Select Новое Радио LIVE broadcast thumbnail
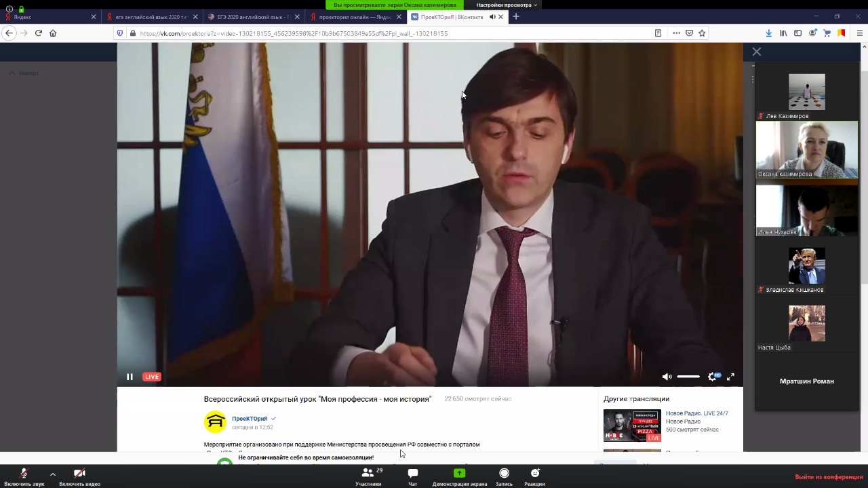Screen dimensions: 868x488 click(x=631, y=426)
